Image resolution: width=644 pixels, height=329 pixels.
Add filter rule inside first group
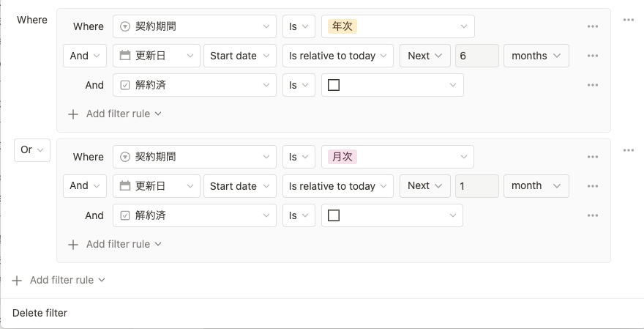pyautogui.click(x=114, y=114)
